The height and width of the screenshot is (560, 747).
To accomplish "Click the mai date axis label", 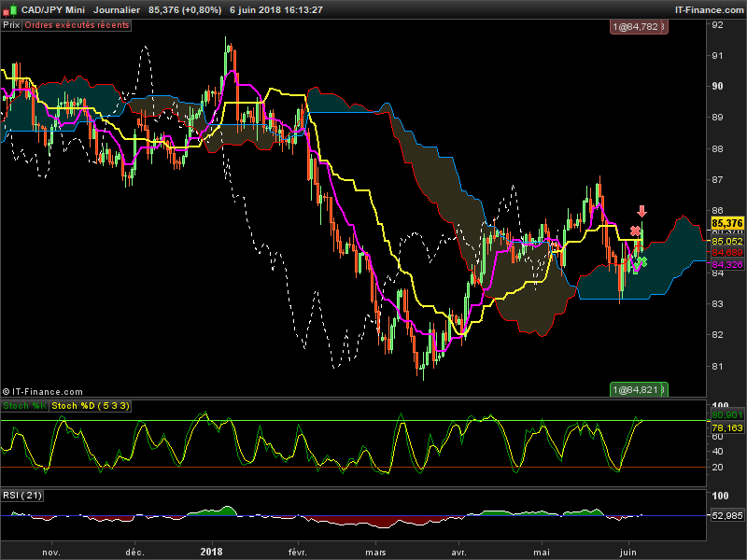I will pyautogui.click(x=542, y=552).
